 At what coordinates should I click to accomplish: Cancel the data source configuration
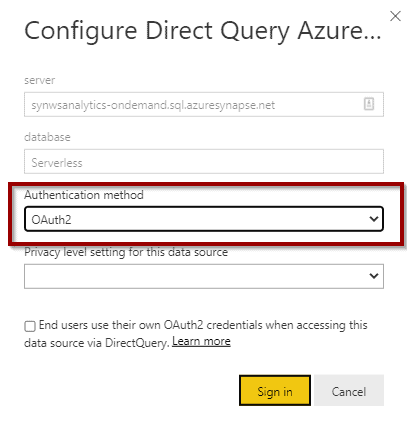point(349,390)
